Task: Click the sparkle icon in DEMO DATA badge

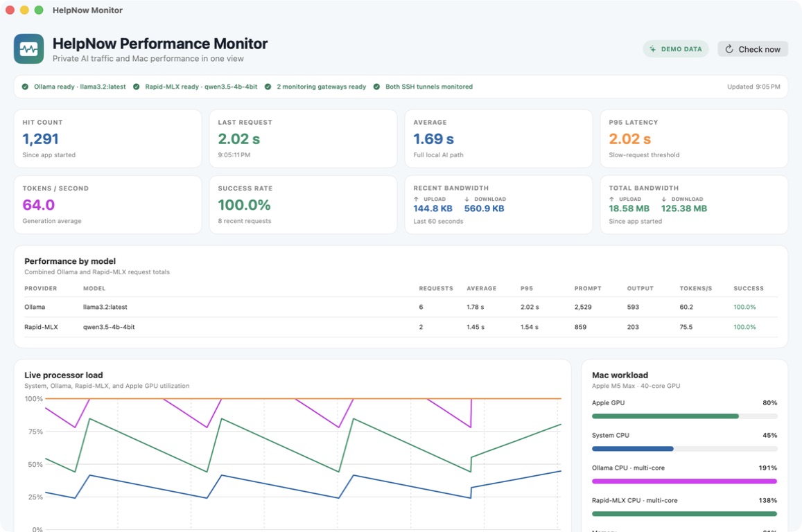Action: point(653,49)
